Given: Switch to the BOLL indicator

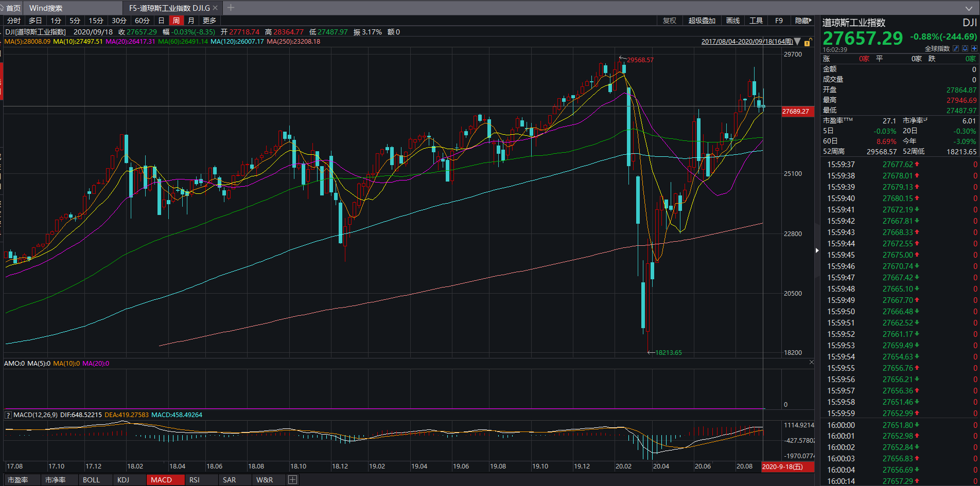Looking at the screenshot, I should point(91,480).
